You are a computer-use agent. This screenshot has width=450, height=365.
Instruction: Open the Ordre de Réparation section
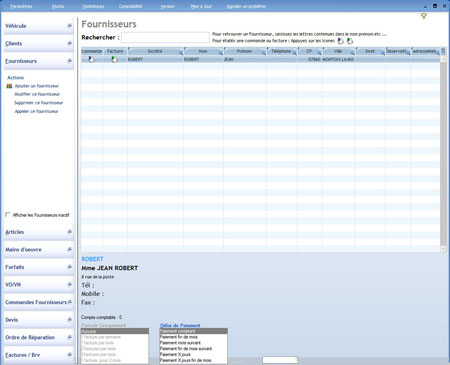(39, 337)
